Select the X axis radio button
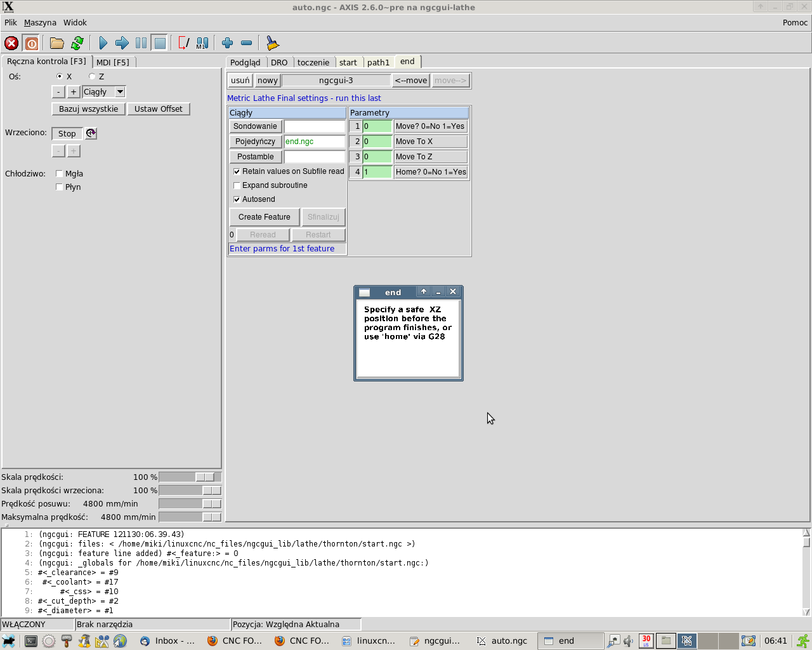Viewport: 812px width, 650px height. (60, 76)
